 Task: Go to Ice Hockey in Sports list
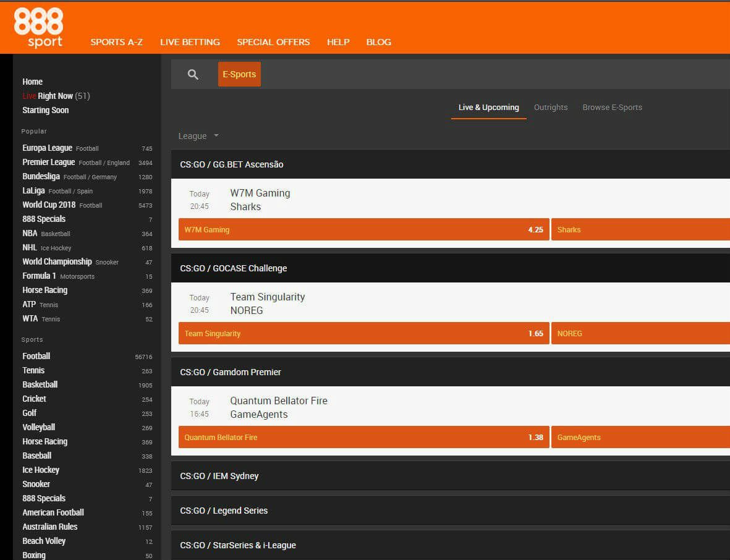coord(40,470)
